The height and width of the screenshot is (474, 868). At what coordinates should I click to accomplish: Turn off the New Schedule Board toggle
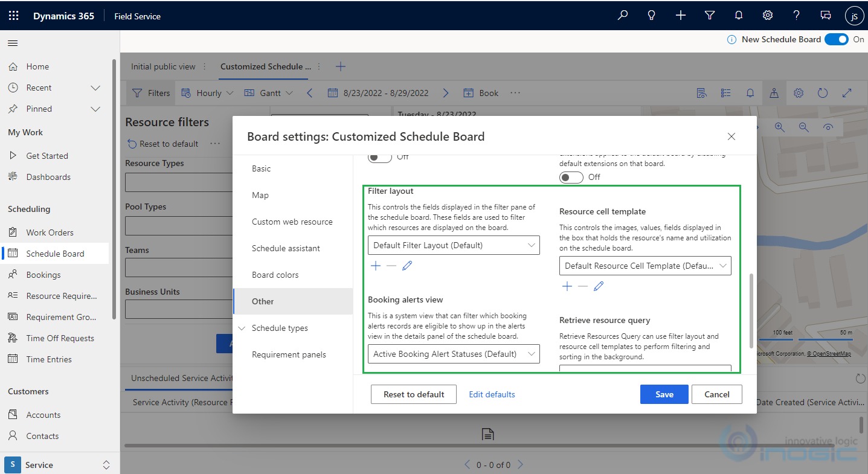[x=836, y=39]
